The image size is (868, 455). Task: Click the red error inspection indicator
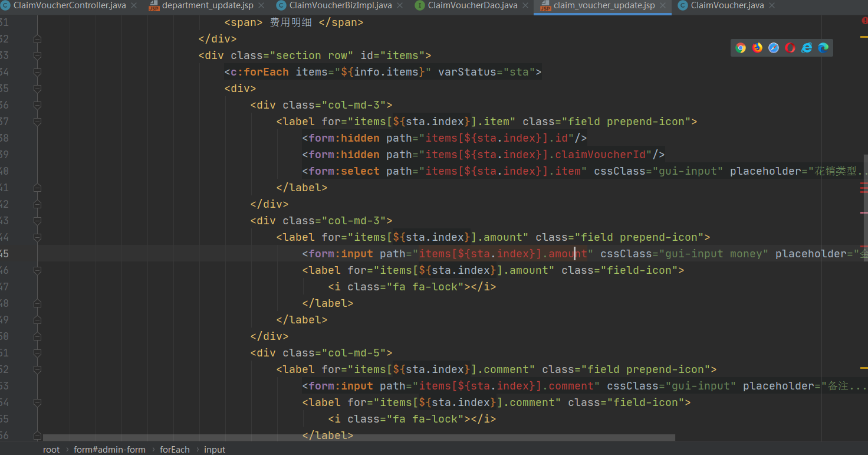pyautogui.click(x=864, y=21)
